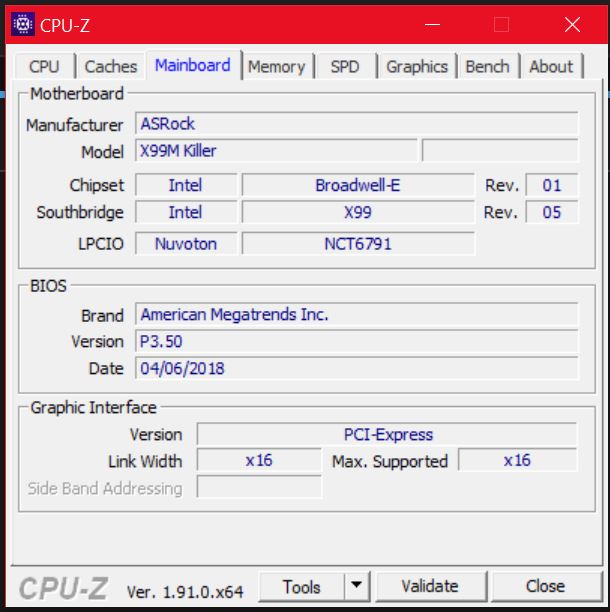Click the chipset Rev. 01 value
This screenshot has height=612, width=610.
552,185
